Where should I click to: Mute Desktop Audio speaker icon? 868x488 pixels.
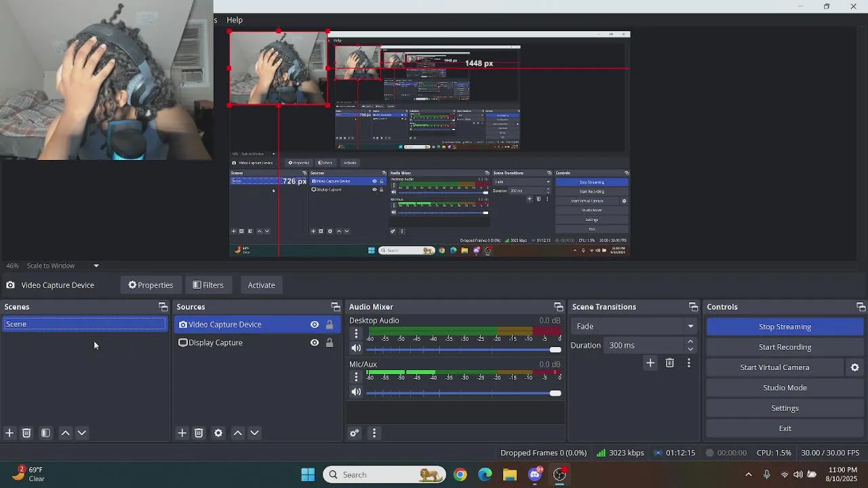click(356, 348)
